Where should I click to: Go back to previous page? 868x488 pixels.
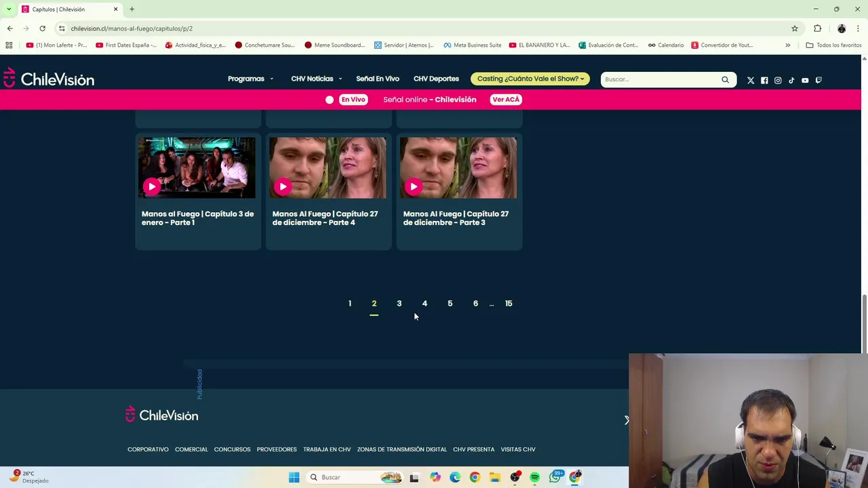9,28
